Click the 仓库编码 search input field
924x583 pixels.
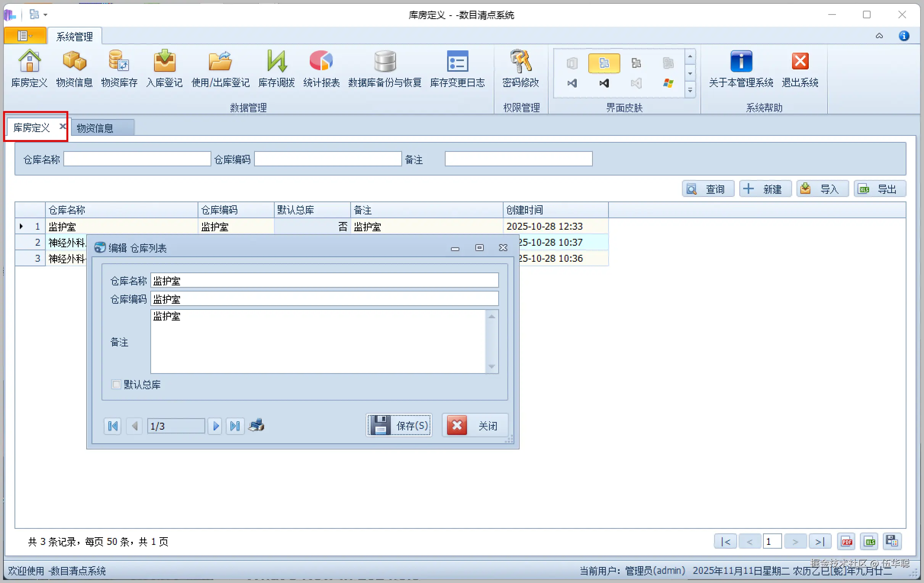point(328,159)
